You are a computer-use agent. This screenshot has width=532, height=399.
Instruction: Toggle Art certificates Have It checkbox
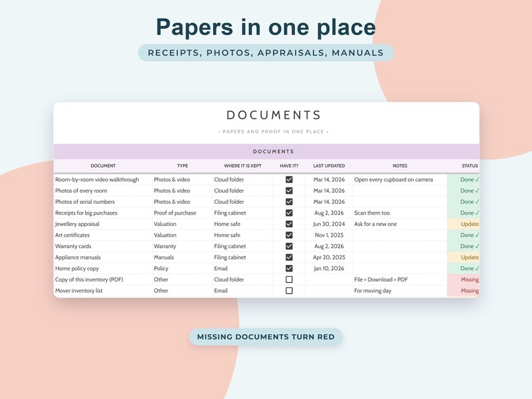[289, 235]
